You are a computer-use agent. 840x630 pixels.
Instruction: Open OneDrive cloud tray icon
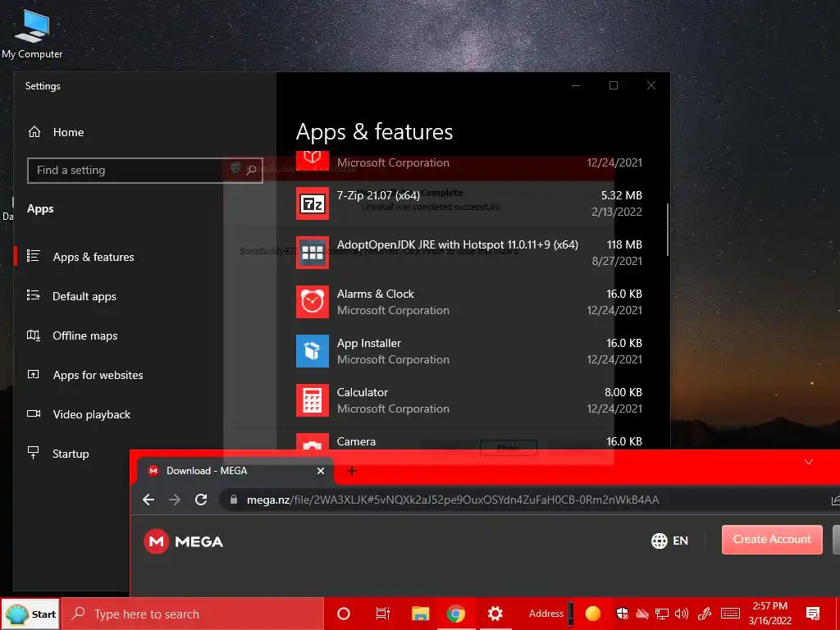tap(641, 614)
